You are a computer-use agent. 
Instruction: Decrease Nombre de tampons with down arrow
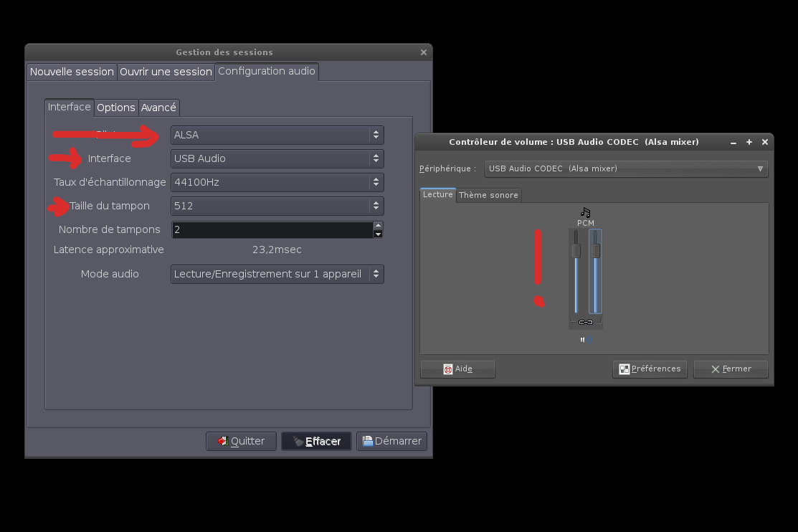click(378, 234)
